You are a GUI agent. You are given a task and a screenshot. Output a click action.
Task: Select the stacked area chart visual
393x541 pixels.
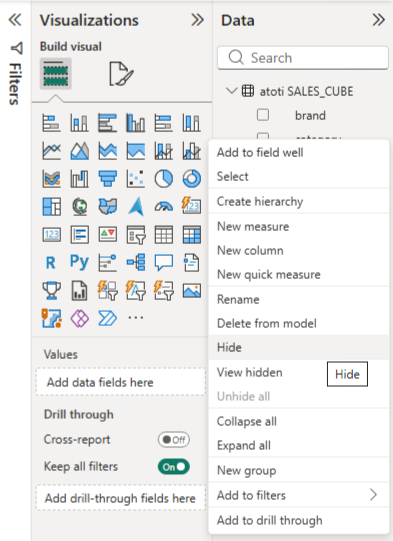(107, 151)
